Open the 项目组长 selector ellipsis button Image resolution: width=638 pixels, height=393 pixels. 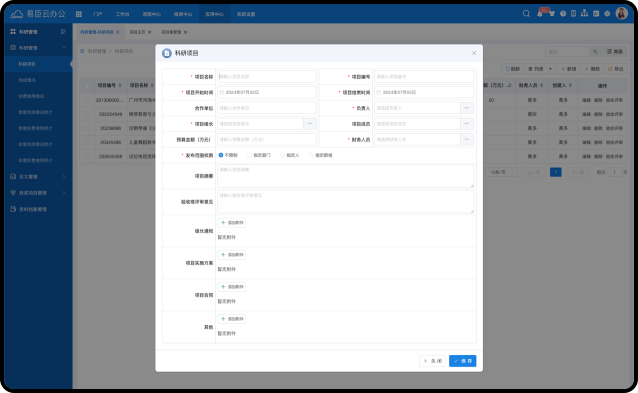coord(310,124)
